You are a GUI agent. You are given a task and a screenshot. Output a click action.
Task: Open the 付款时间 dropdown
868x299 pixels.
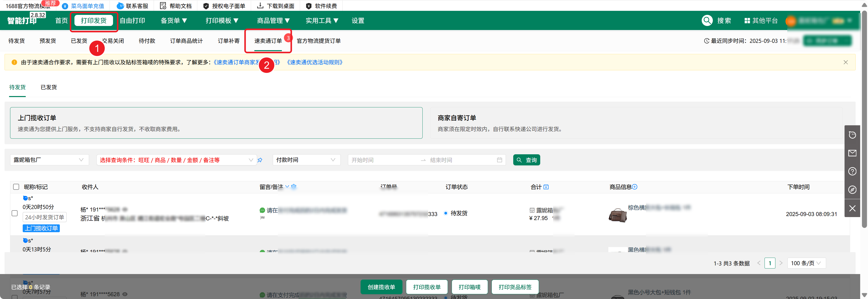tap(307, 160)
